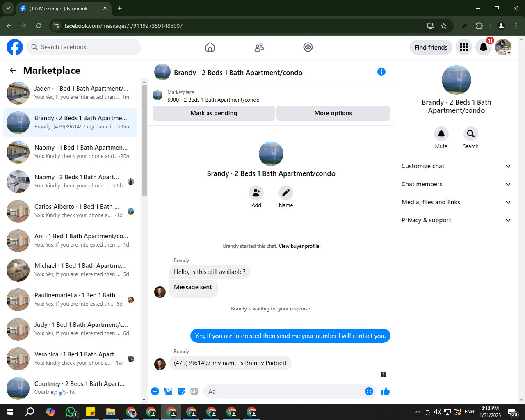The width and height of the screenshot is (525, 420).
Task: Open Courtney 2 Beds 1 Bath conversation
Action: click(70, 388)
